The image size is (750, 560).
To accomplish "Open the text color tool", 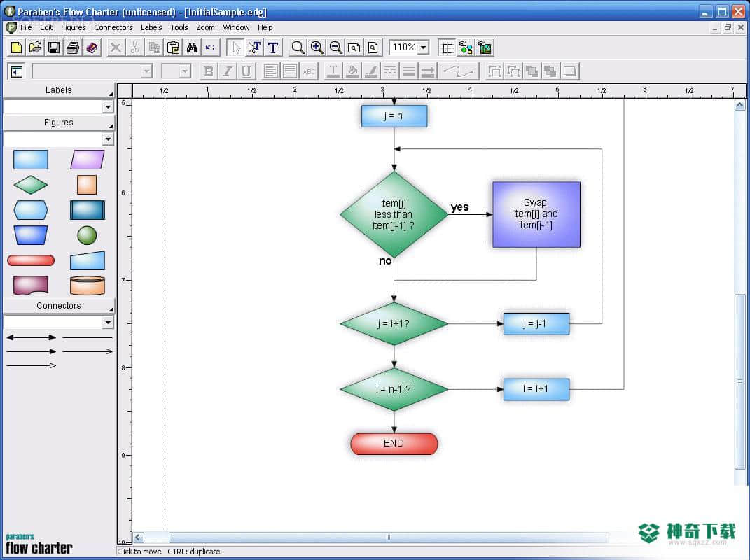I will point(333,71).
